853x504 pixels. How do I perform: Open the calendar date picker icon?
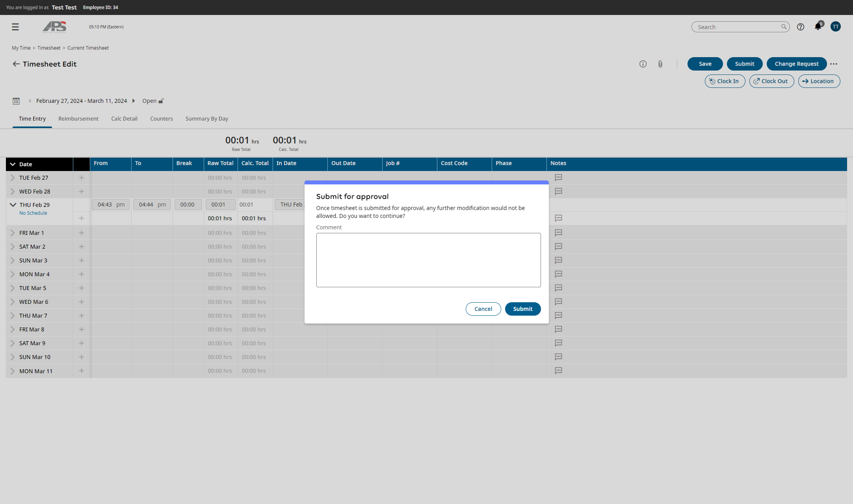[16, 101]
